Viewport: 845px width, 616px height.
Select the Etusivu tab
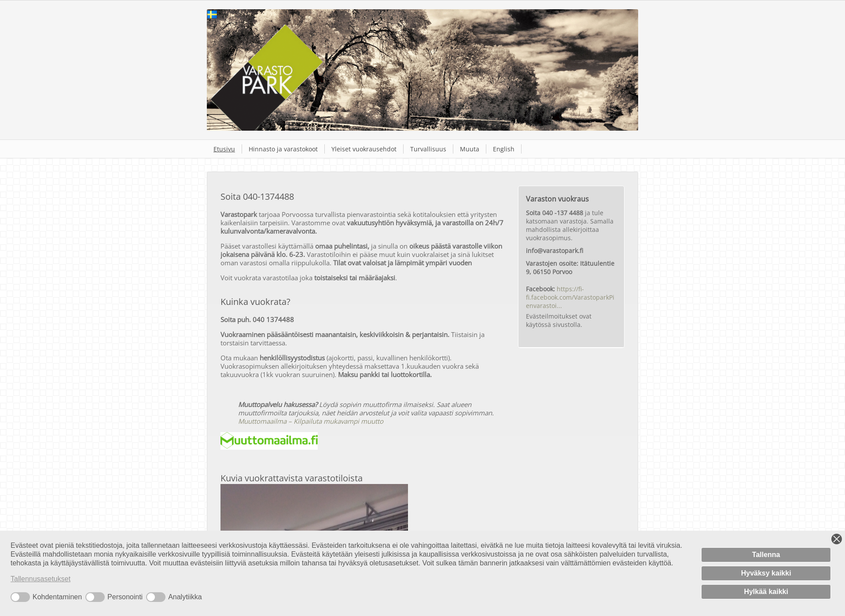(x=224, y=149)
